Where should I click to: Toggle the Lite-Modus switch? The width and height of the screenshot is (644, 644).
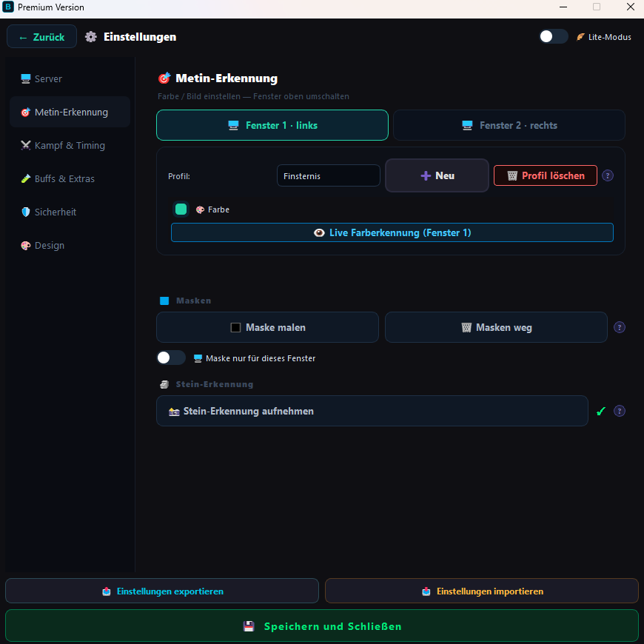pos(553,36)
